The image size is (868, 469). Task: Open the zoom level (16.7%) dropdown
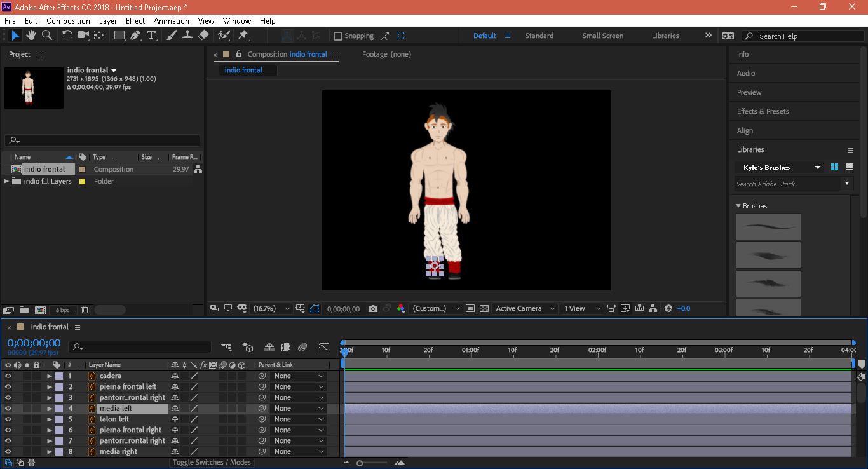click(x=271, y=309)
